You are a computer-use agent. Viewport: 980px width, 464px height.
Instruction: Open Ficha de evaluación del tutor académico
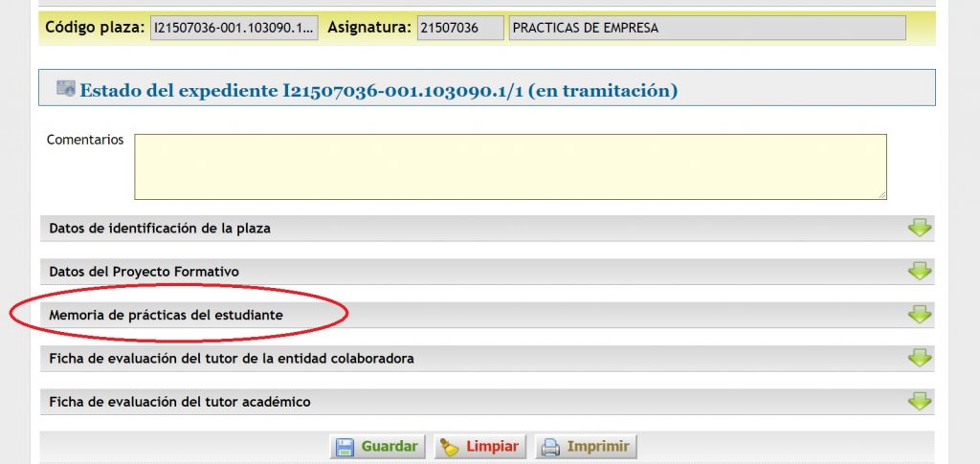tap(487, 402)
